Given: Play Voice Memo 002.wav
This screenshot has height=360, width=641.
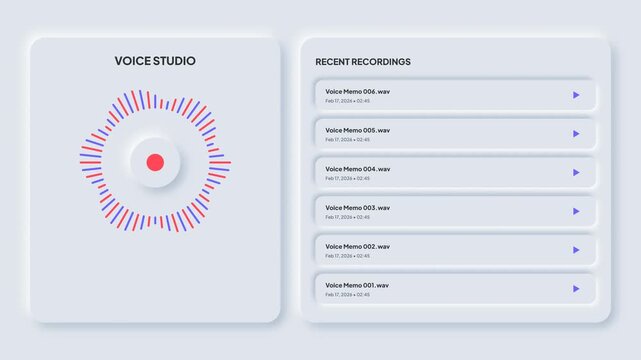Looking at the screenshot, I should [576, 250].
